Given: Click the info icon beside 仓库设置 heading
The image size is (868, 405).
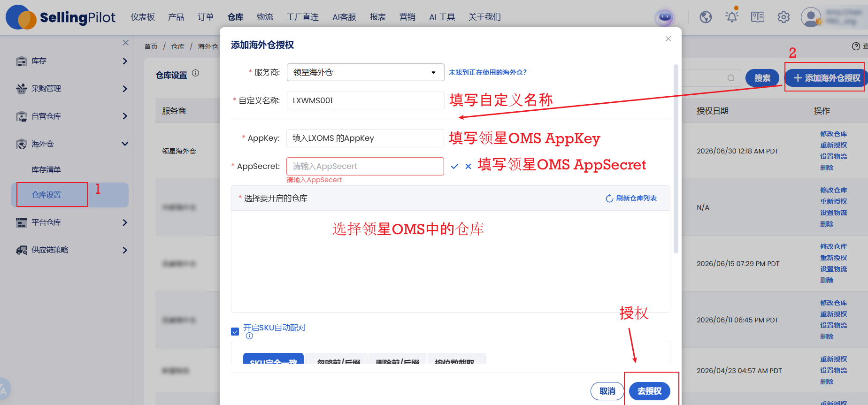Looking at the screenshot, I should click(196, 73).
